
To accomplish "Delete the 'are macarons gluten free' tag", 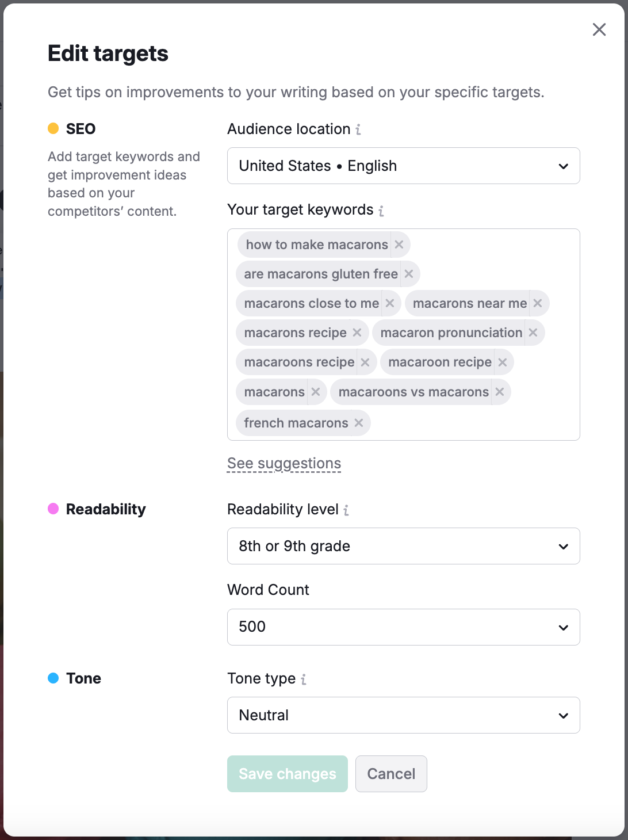I will [409, 274].
